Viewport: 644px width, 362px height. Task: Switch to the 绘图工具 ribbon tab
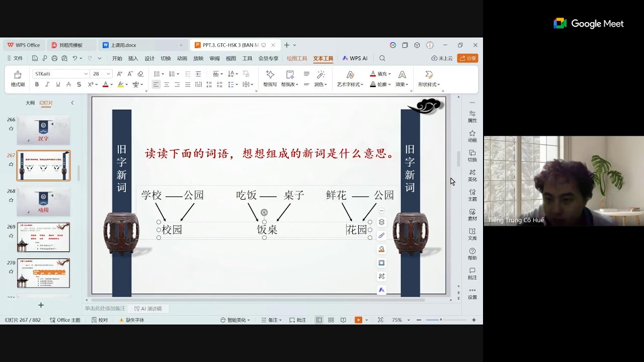[x=297, y=58]
